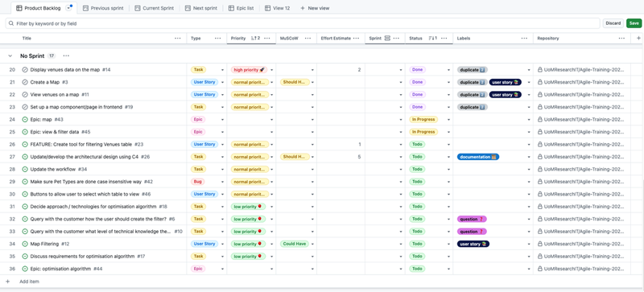Click the sort indicator in Status header
644x292 pixels.
tap(433, 38)
